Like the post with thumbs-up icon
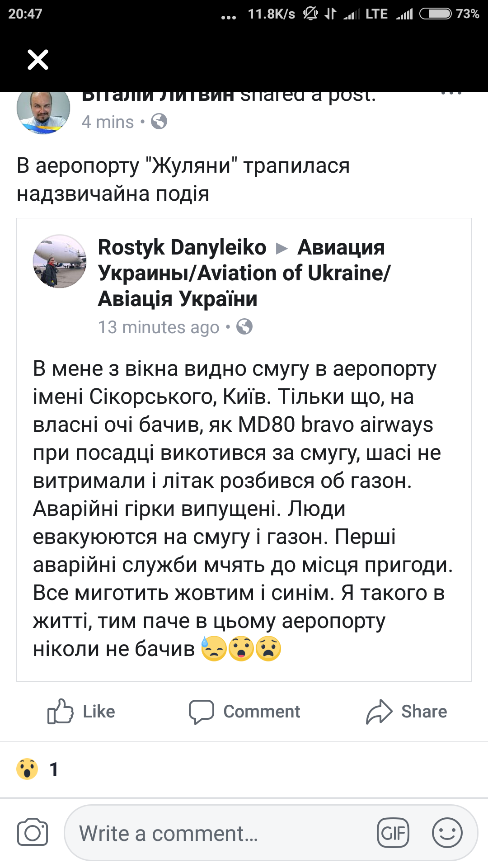Viewport: 488px width, 868px height. [x=61, y=711]
